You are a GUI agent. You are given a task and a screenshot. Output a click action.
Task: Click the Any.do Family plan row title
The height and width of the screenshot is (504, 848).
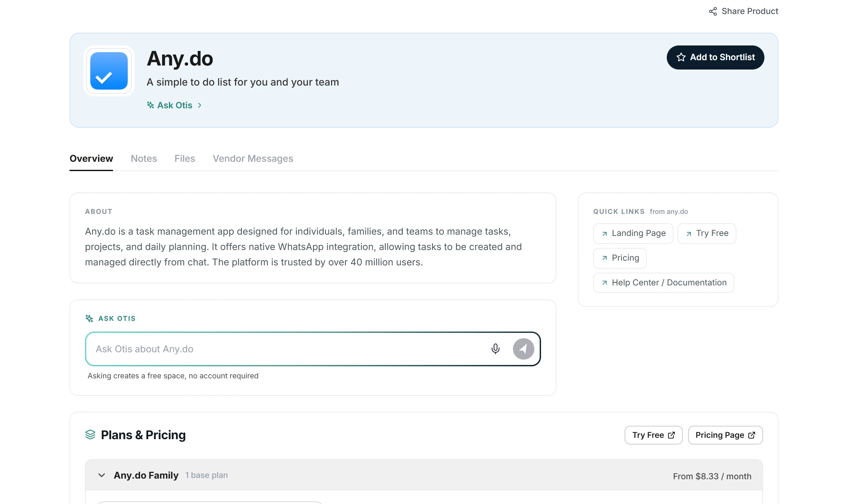[146, 475]
